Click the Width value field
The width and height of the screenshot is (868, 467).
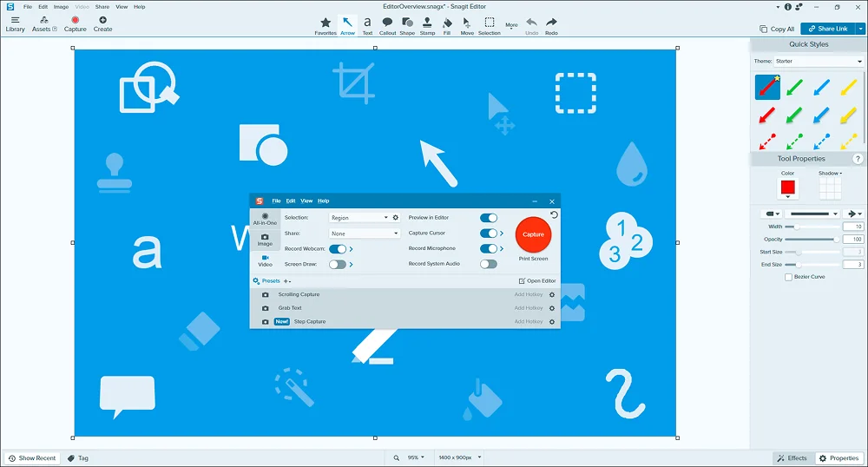(x=853, y=227)
